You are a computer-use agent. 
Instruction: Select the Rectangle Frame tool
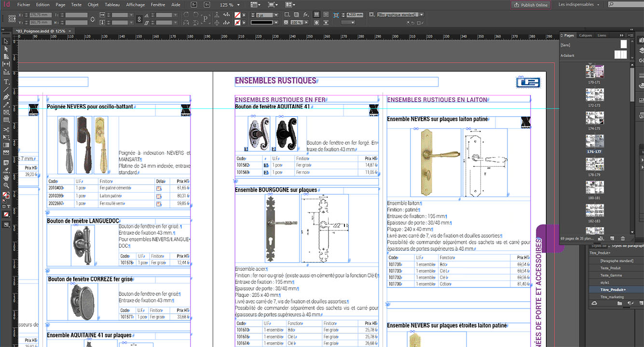6,112
